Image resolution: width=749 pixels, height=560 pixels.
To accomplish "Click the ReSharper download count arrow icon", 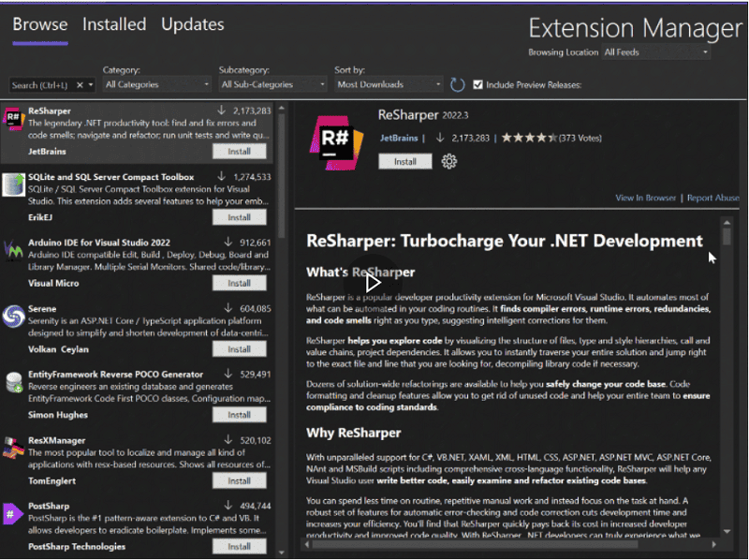I will coord(221,111).
